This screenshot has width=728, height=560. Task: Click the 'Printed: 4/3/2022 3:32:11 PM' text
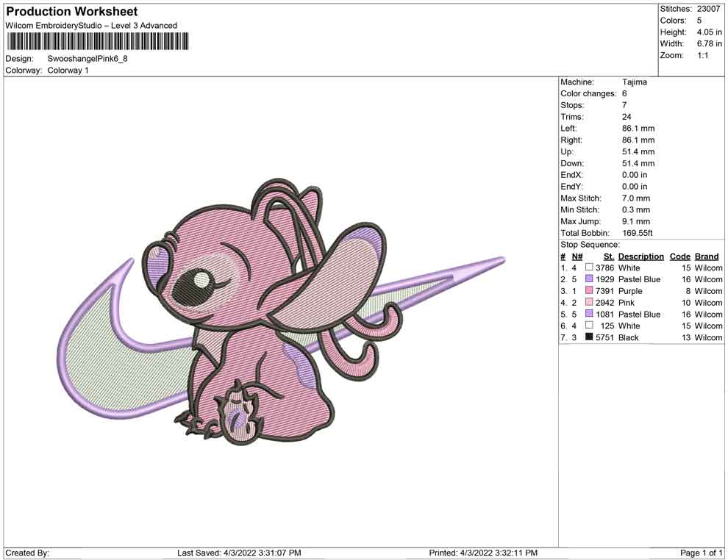tap(483, 553)
